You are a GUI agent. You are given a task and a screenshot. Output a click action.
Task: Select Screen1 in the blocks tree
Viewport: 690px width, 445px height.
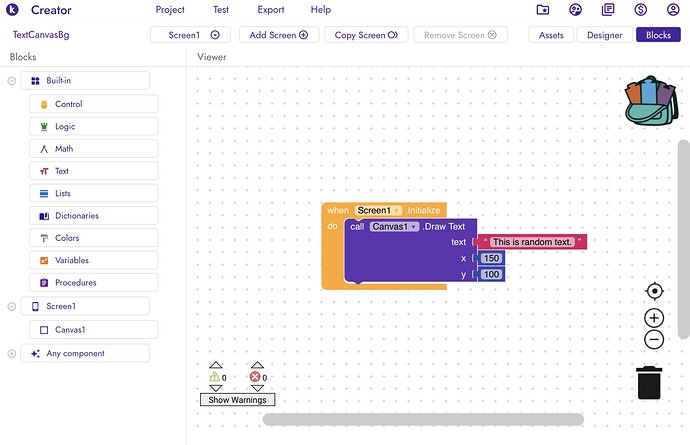pyautogui.click(x=85, y=306)
